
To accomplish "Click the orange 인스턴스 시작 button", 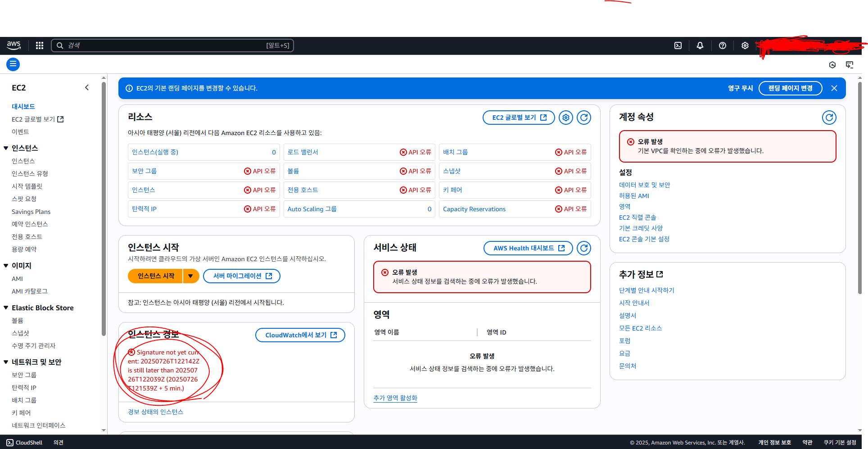I will click(155, 276).
